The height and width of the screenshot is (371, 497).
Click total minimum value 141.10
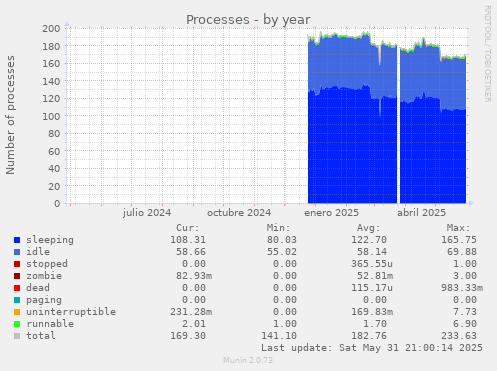[279, 336]
